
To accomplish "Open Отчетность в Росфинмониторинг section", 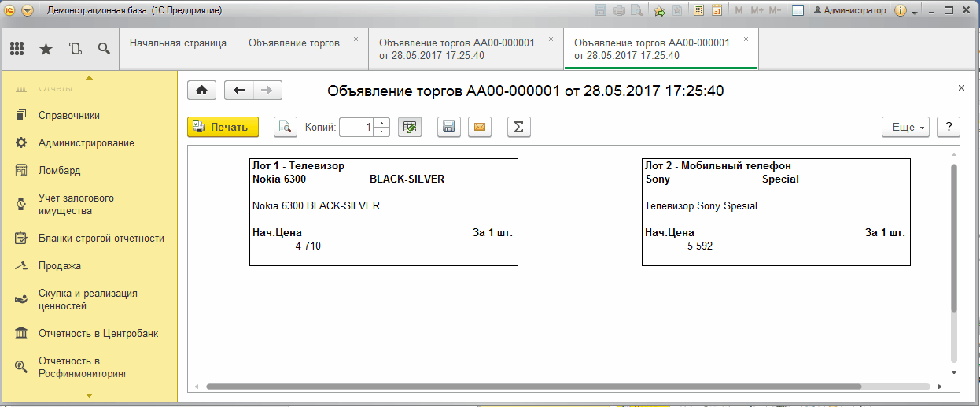I will [89, 367].
